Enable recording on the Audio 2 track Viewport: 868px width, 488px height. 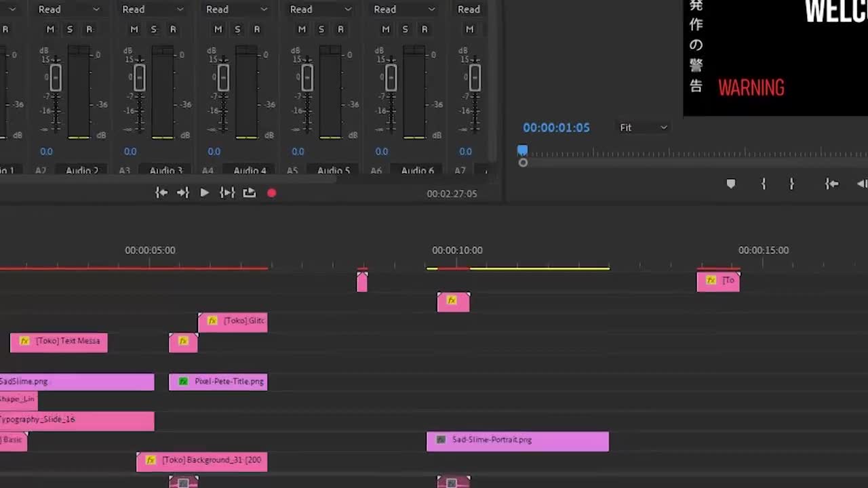coord(89,29)
